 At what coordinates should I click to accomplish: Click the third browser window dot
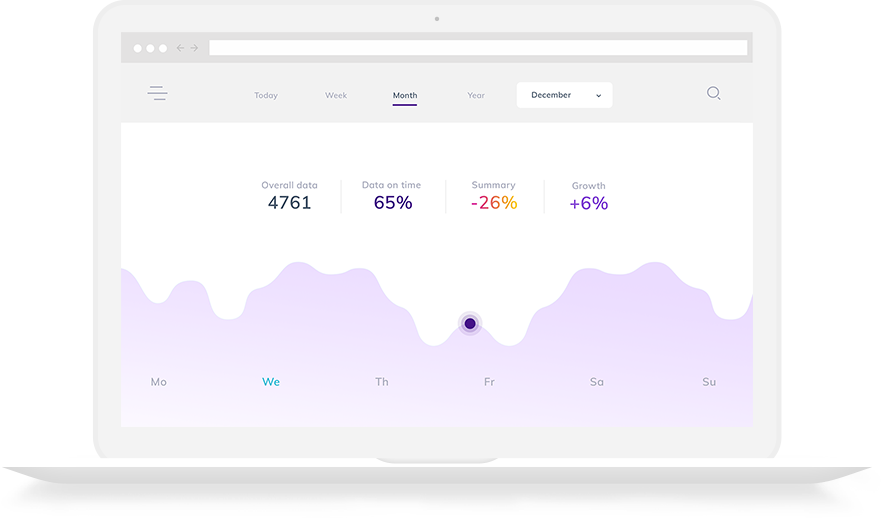point(163,48)
